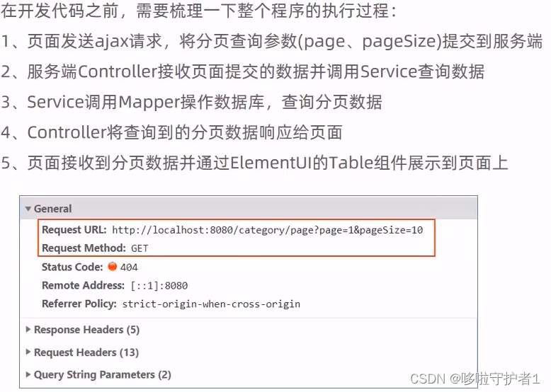Click the GET request method value
This screenshot has height=392, width=551.
[140, 248]
